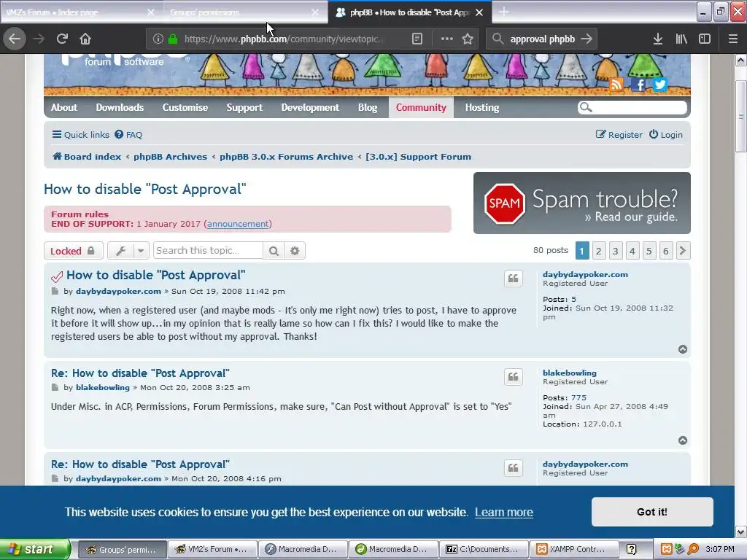This screenshot has width=747, height=560.
Task: Open the Spam trouble guide banner
Action: click(x=581, y=203)
